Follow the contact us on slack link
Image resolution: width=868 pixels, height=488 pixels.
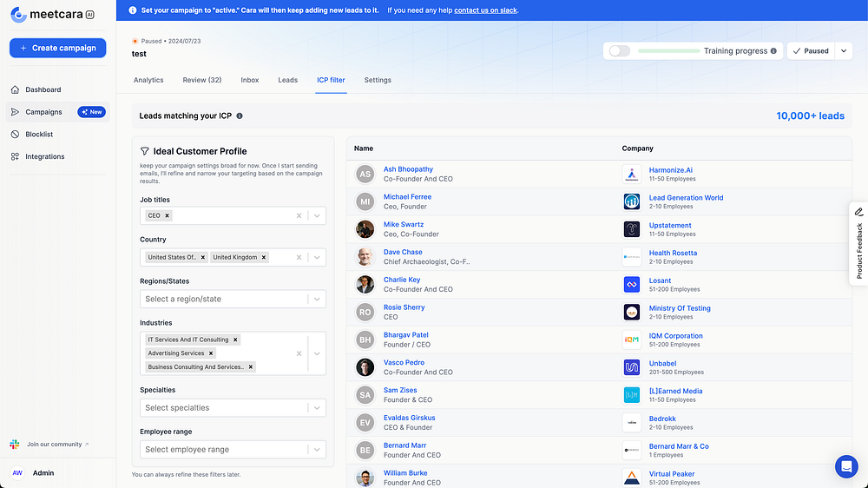(x=485, y=10)
